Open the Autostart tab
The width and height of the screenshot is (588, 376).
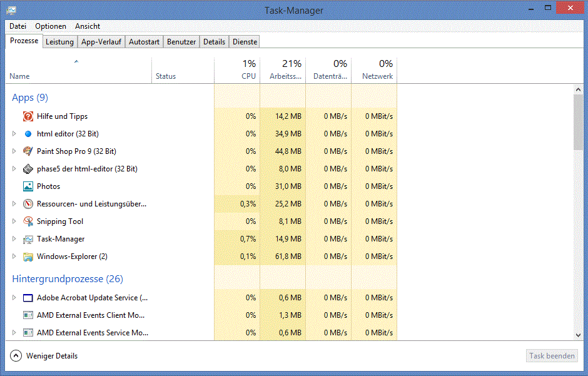pyautogui.click(x=144, y=42)
